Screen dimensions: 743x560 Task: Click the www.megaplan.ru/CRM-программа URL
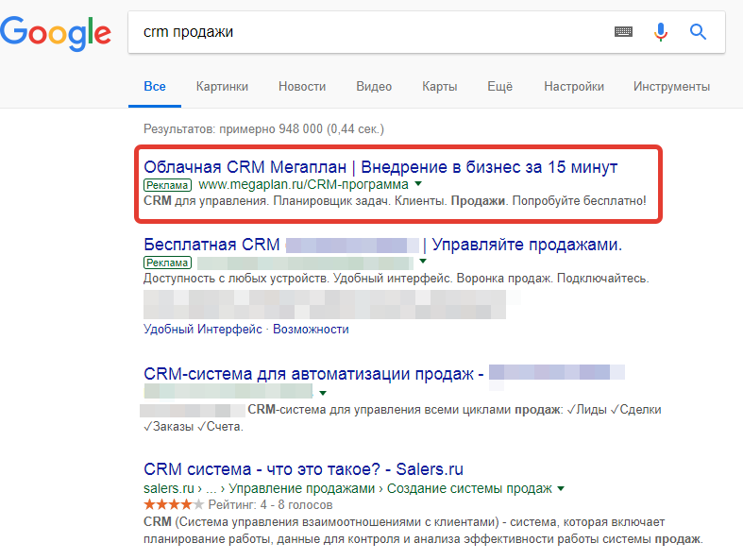[x=303, y=184]
